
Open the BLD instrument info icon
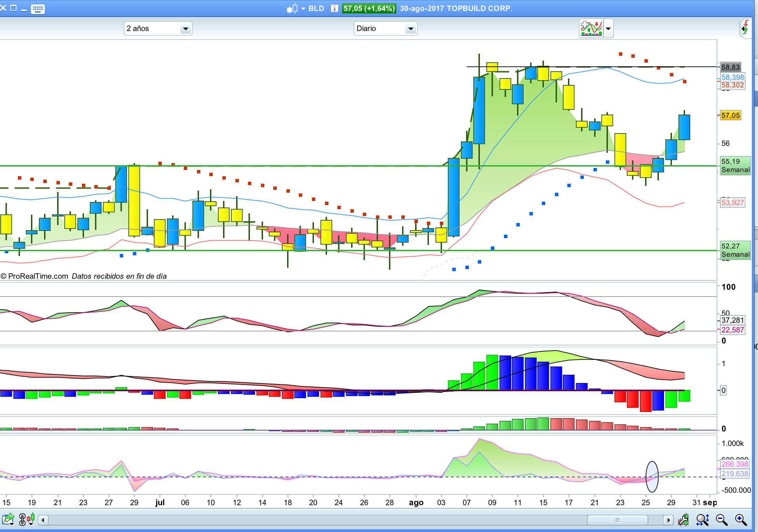pos(334,9)
